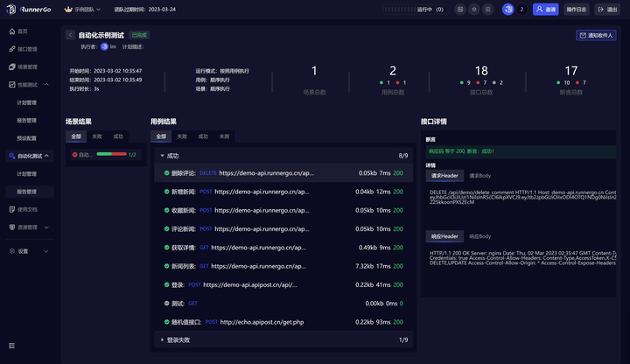Click the request header text starting DELETE /api/demo
The height and width of the screenshot is (364, 630).
[522, 197]
